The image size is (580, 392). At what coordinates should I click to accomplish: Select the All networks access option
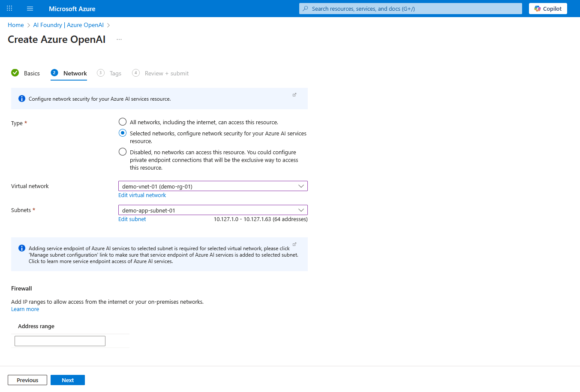(x=122, y=121)
